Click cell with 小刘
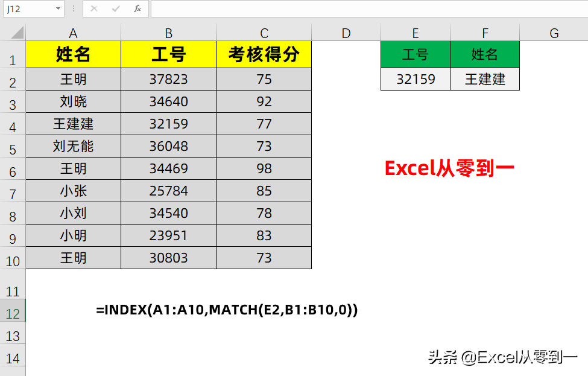Viewport: 588px width, 376px height. [x=73, y=213]
